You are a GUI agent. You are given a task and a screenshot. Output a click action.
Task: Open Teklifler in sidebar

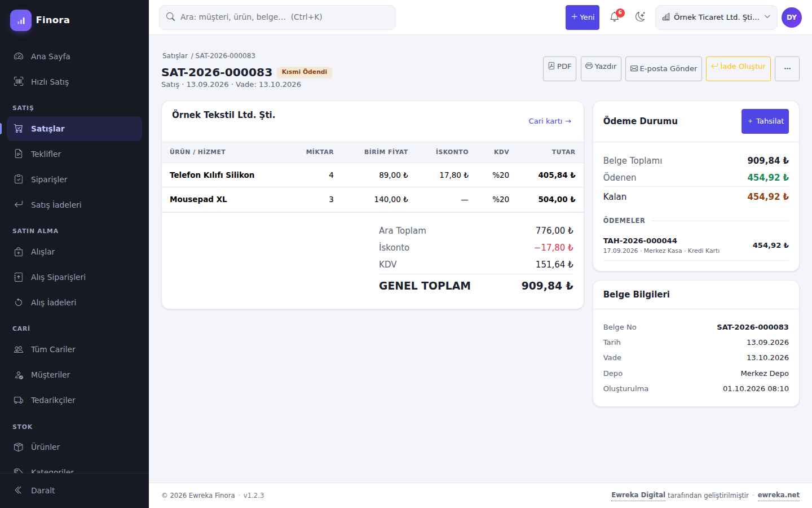click(74, 154)
